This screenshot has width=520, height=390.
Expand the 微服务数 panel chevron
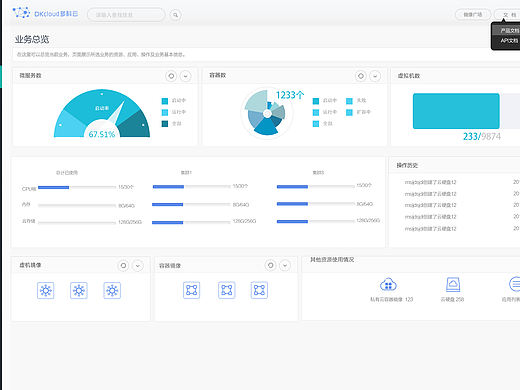click(x=186, y=76)
